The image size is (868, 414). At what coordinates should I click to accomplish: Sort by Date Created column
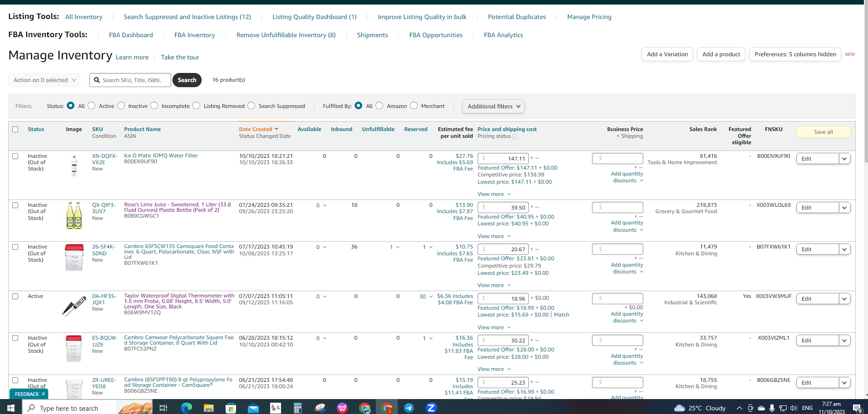pyautogui.click(x=259, y=130)
